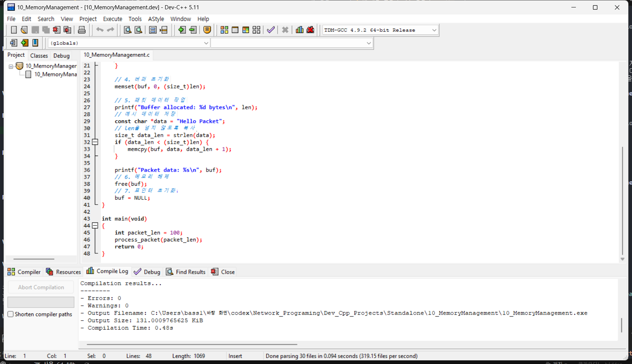Open Profile Analysis bar chart icon
The image size is (632, 364).
(300, 30)
